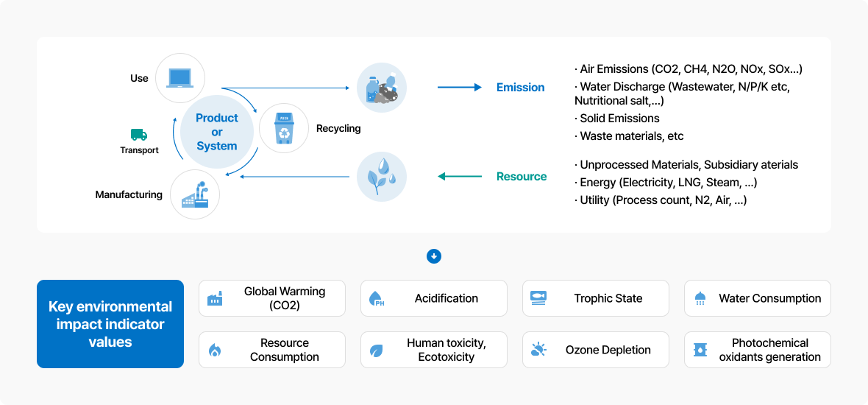Click the leaf and water resource icon

pyautogui.click(x=381, y=177)
